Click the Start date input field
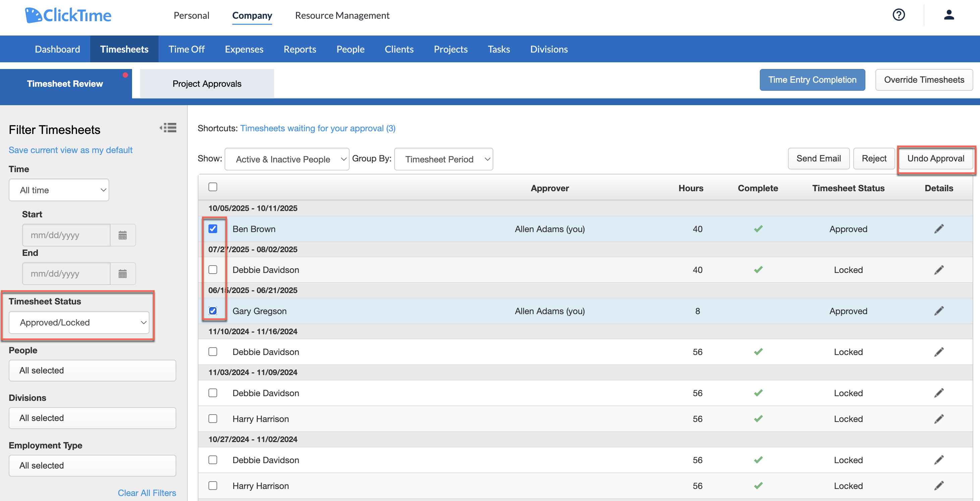 click(x=66, y=235)
